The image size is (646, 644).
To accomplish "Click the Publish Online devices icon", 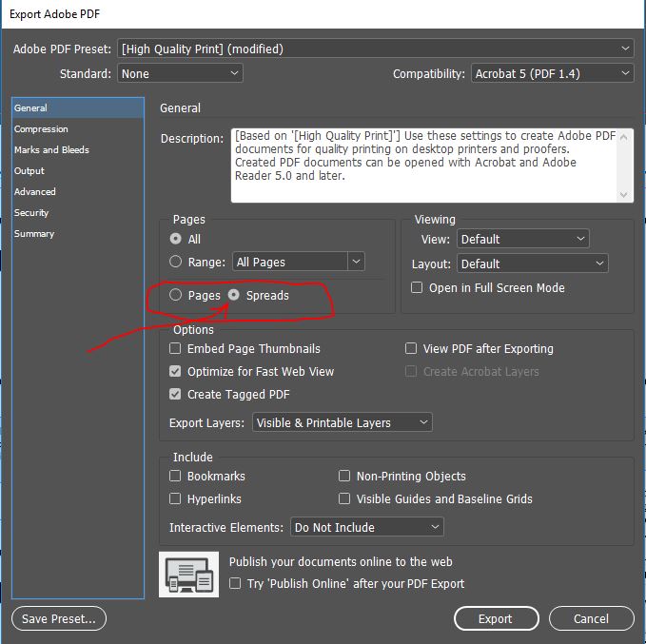I will click(x=188, y=574).
